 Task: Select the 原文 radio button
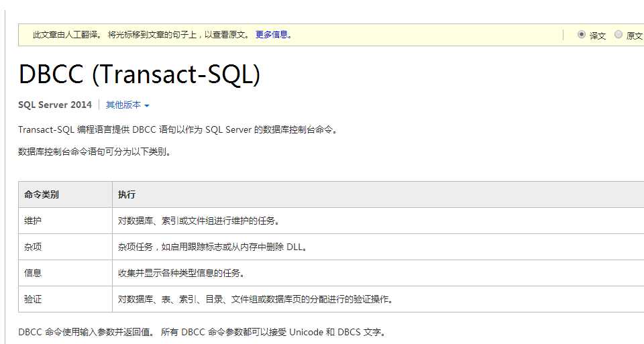pos(618,35)
